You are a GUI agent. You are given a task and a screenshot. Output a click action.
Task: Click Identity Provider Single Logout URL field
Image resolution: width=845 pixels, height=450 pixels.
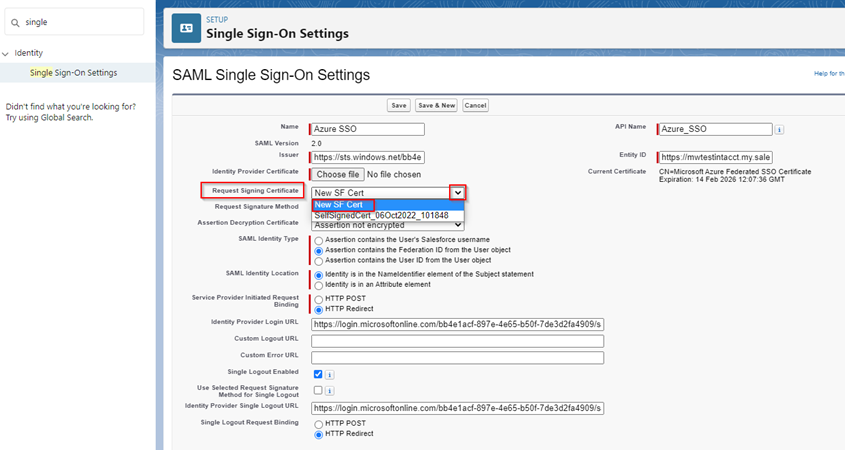pyautogui.click(x=458, y=409)
